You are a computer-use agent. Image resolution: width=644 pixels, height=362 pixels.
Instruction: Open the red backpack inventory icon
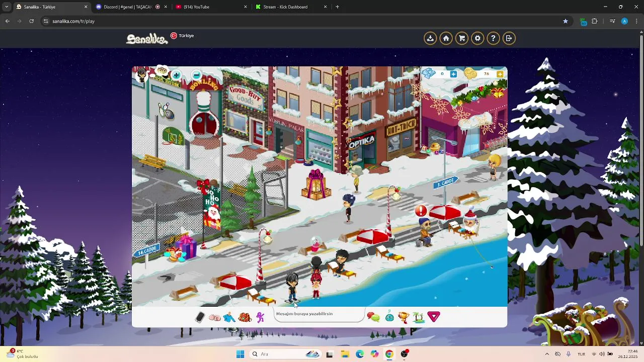click(x=245, y=317)
